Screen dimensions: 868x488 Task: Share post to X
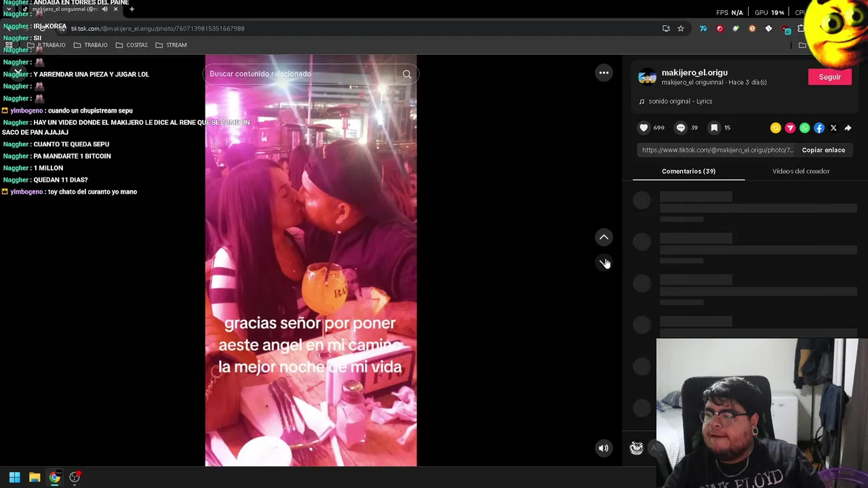click(833, 128)
